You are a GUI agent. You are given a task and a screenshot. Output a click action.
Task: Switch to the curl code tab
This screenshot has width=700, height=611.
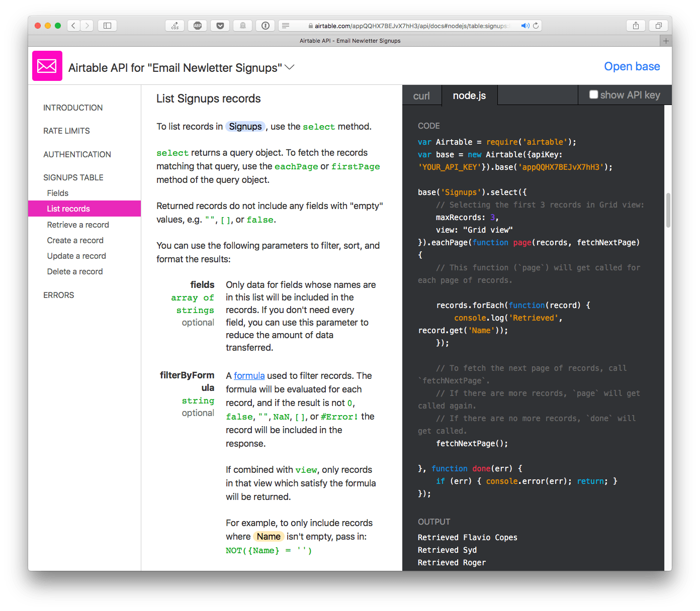[421, 95]
